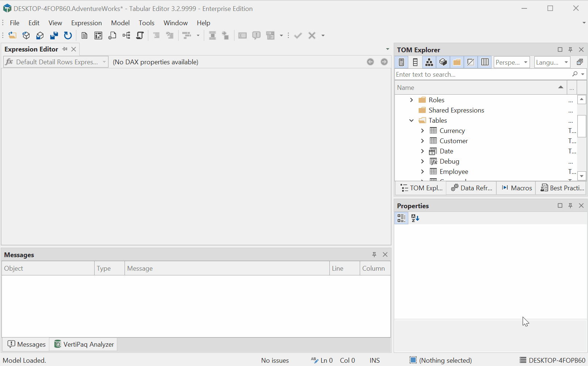Viewport: 588px width, 366px height.
Task: Click the Open model from database icon
Action: coord(26,35)
